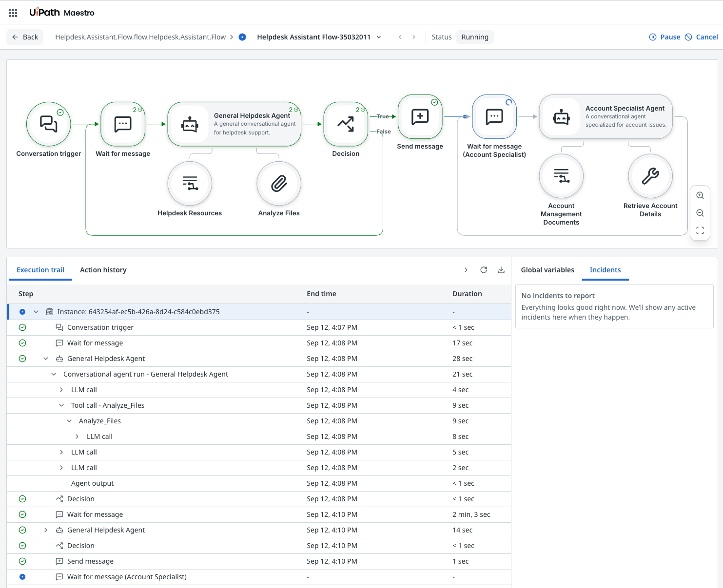This screenshot has width=723, height=588.
Task: Select the Wait for message node
Action: click(x=123, y=124)
